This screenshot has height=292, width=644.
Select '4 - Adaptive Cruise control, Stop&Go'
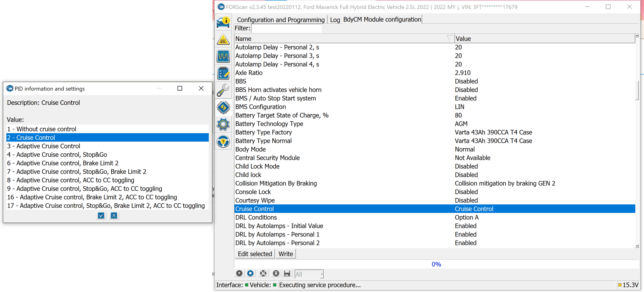coord(108,155)
